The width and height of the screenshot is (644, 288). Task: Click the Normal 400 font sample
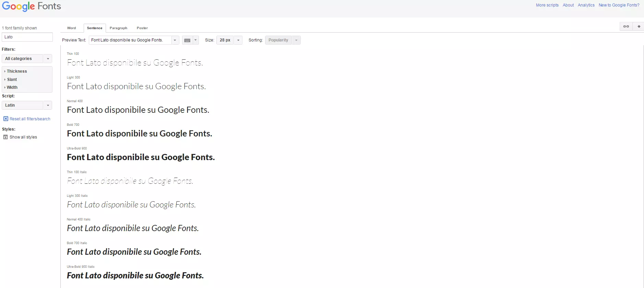tap(138, 110)
